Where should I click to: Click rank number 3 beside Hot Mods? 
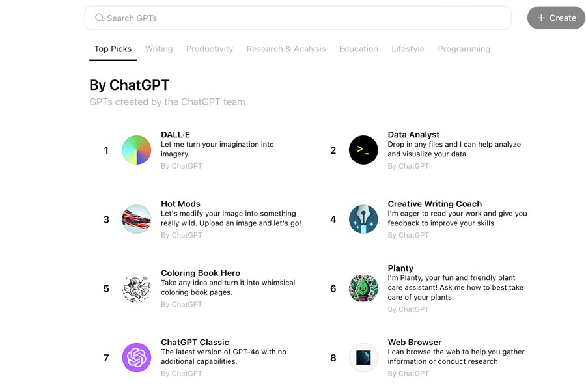coord(106,219)
